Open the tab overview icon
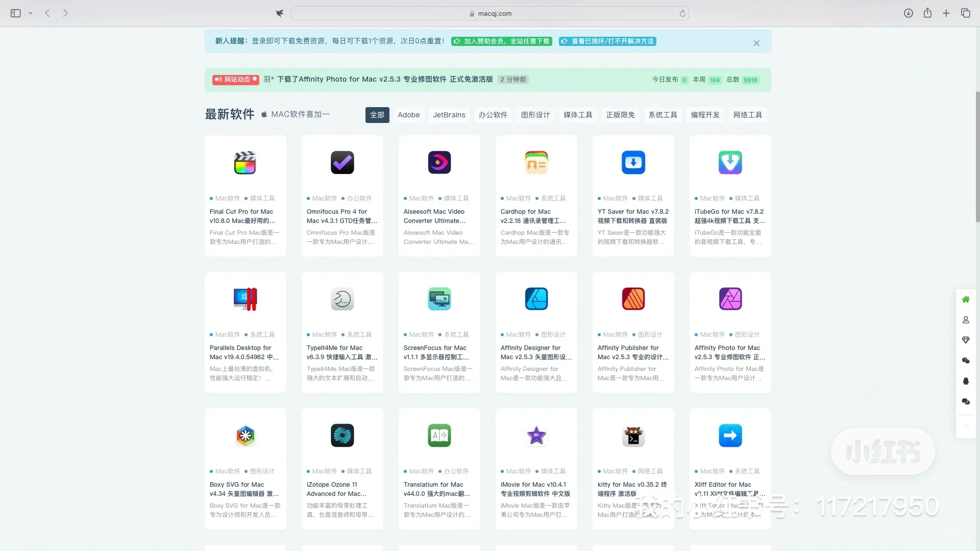Viewport: 980px width, 551px height. 966,13
